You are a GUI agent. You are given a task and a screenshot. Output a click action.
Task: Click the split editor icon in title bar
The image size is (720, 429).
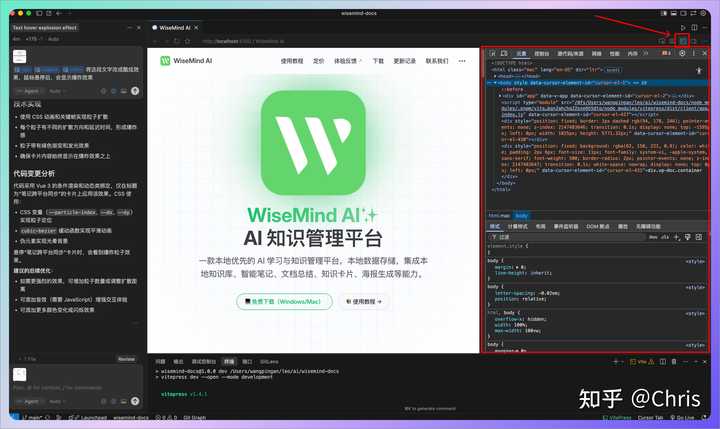click(694, 28)
